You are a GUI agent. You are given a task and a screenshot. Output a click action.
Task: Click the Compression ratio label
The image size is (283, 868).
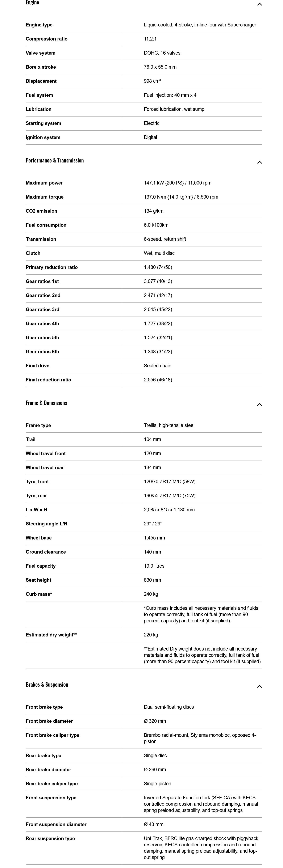pos(47,39)
